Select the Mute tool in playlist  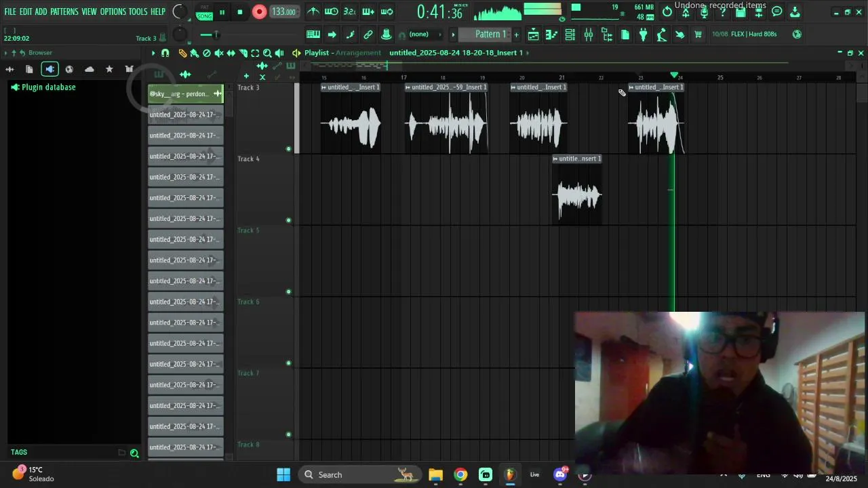click(x=219, y=53)
